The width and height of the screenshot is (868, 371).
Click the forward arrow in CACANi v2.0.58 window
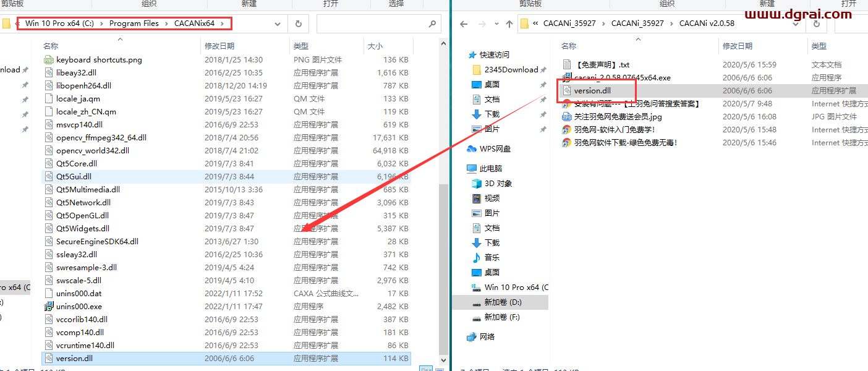point(483,24)
